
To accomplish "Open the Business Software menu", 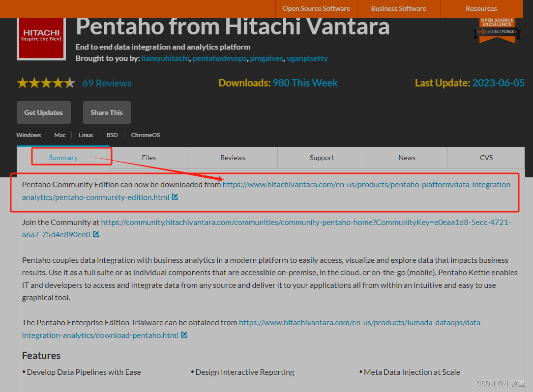I will tap(399, 8).
